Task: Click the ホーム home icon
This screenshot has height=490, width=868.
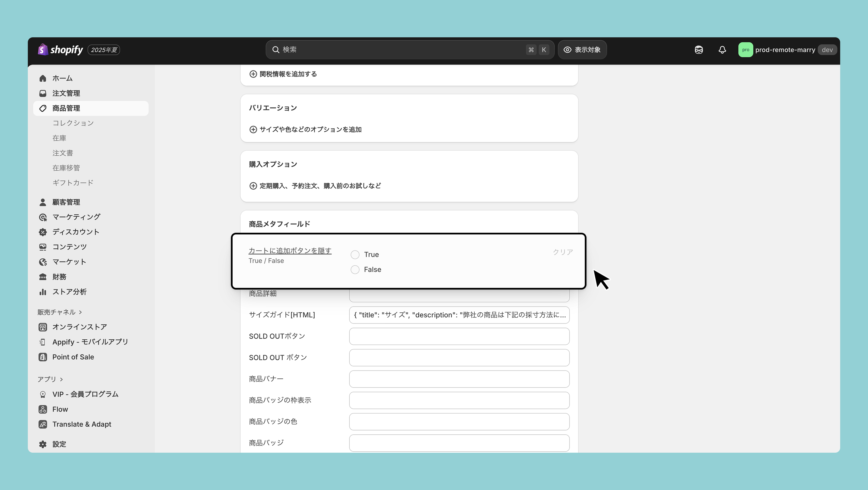Action: pyautogui.click(x=43, y=78)
